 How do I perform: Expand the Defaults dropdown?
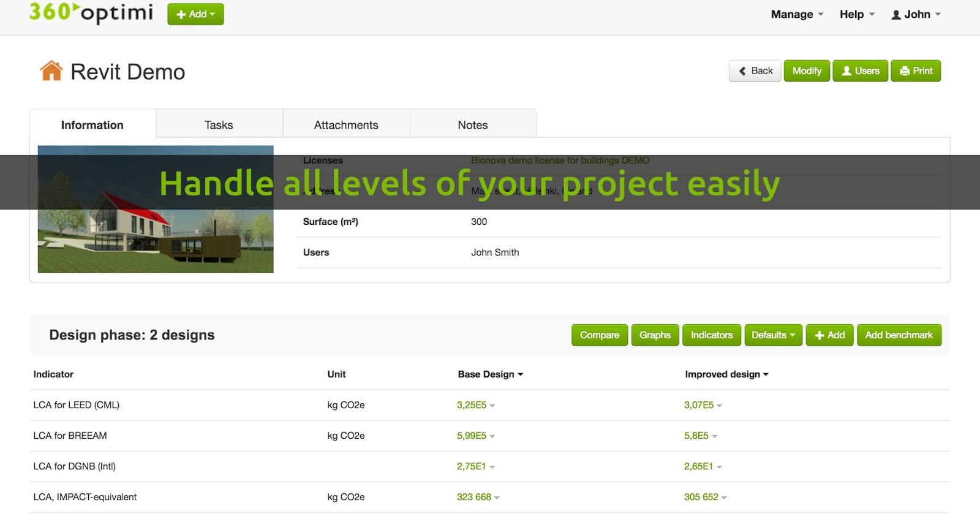coord(773,335)
